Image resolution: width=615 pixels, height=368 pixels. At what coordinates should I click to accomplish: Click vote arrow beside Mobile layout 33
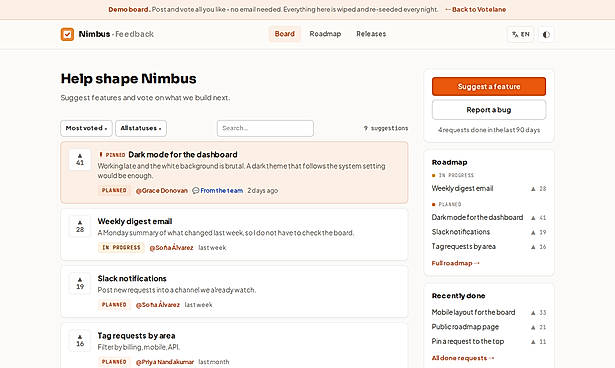point(533,313)
